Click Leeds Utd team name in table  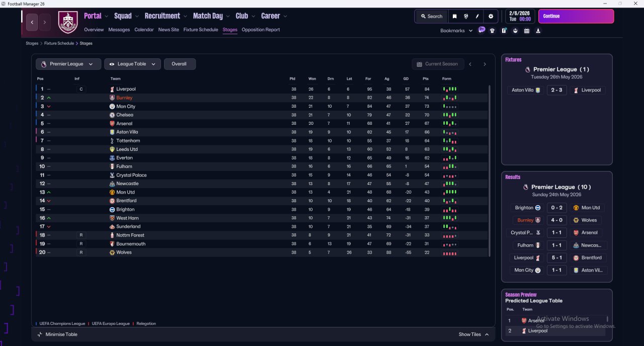click(127, 149)
